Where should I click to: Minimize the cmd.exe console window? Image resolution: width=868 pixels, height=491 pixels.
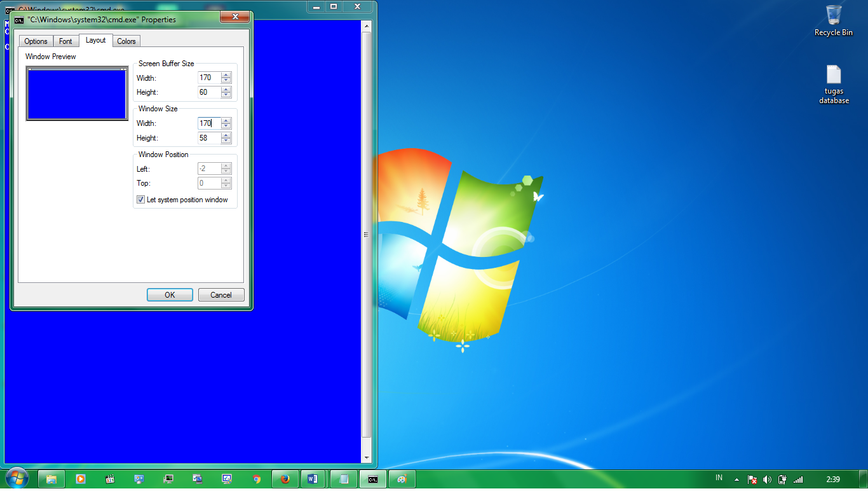tap(316, 6)
